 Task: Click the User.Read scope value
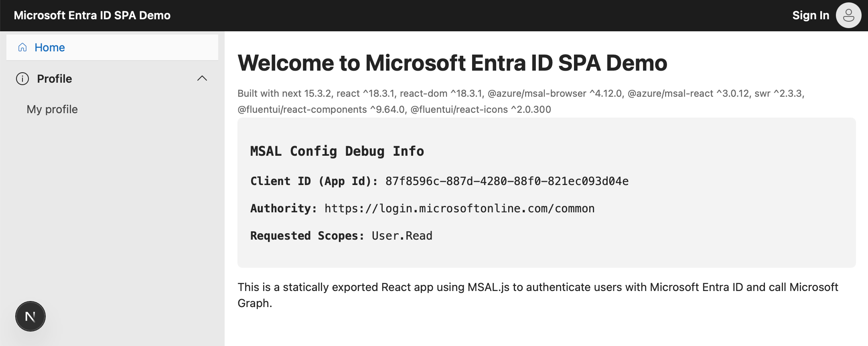(x=402, y=236)
